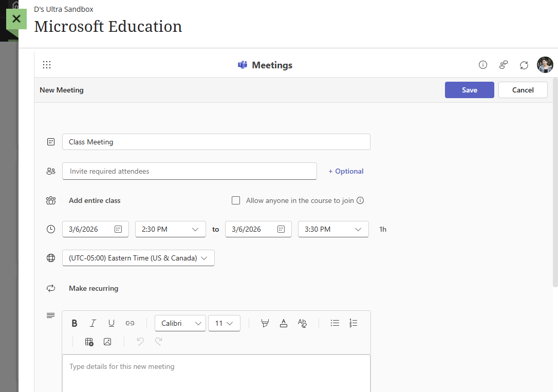
Task: Click the details lines icon
Action: click(50, 315)
